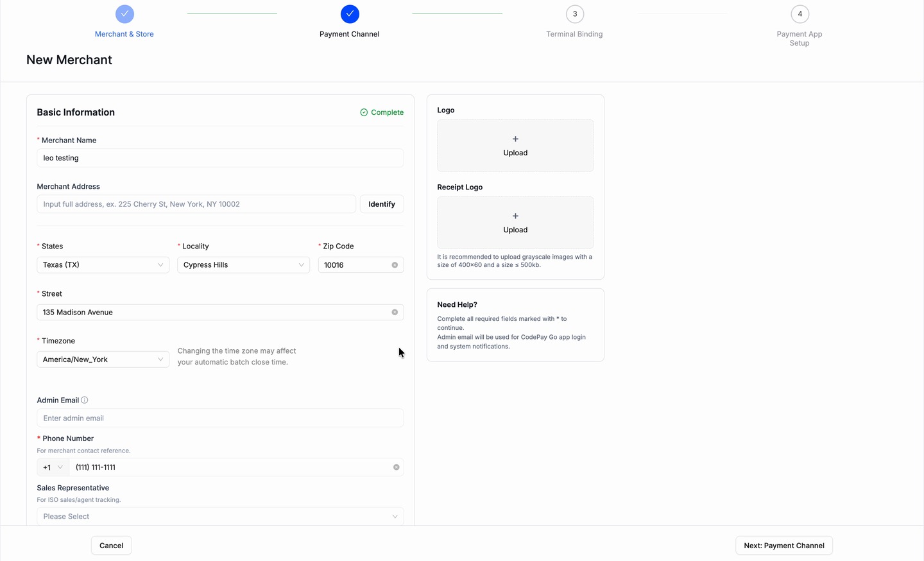This screenshot has width=924, height=561.
Task: Click the Cancel button
Action: pyautogui.click(x=112, y=546)
